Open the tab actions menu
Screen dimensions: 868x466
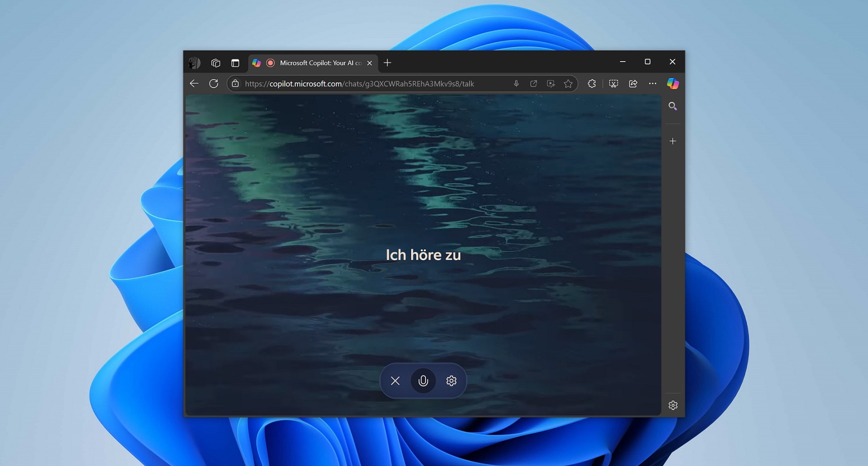tap(215, 63)
